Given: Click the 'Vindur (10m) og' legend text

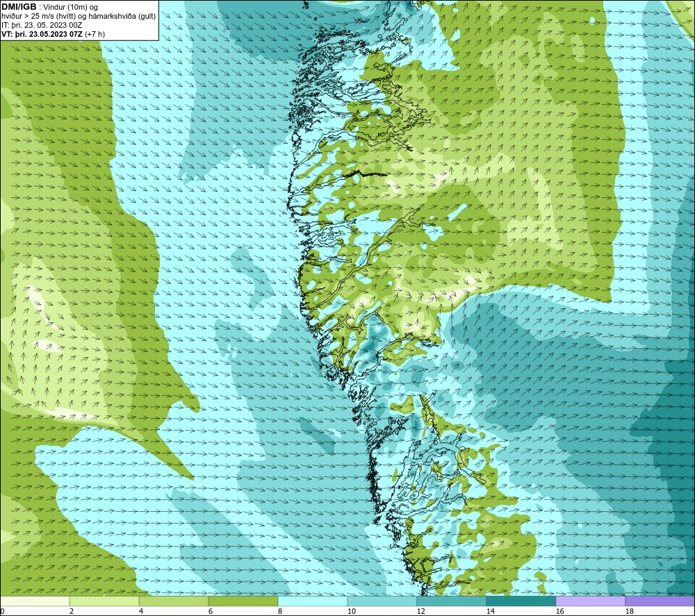Looking at the screenshot, I should (71, 8).
